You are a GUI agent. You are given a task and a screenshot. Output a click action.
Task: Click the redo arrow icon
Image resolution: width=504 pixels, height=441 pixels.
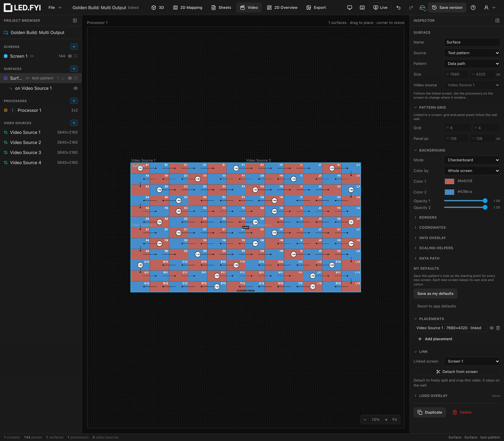(x=411, y=8)
